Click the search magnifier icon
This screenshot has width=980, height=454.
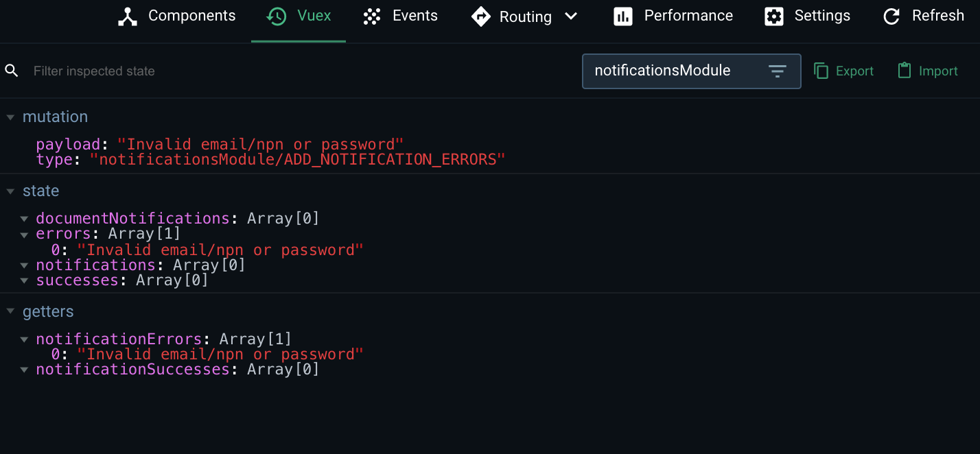point(11,71)
